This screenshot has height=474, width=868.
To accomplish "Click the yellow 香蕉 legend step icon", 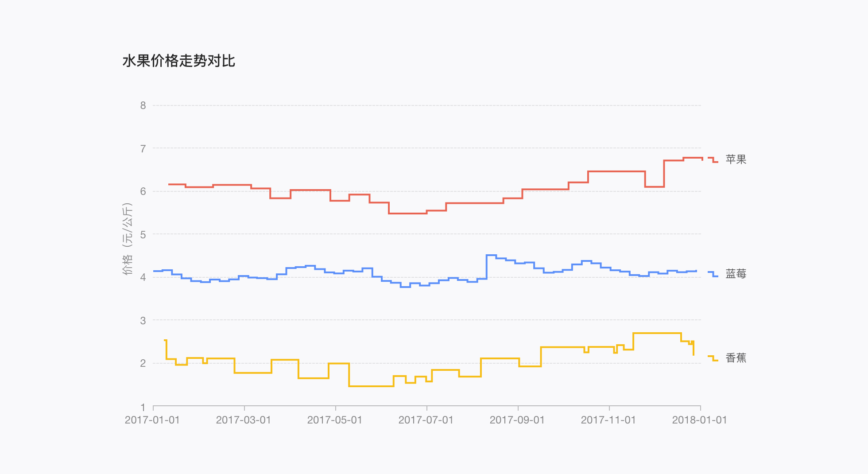I will point(713,358).
